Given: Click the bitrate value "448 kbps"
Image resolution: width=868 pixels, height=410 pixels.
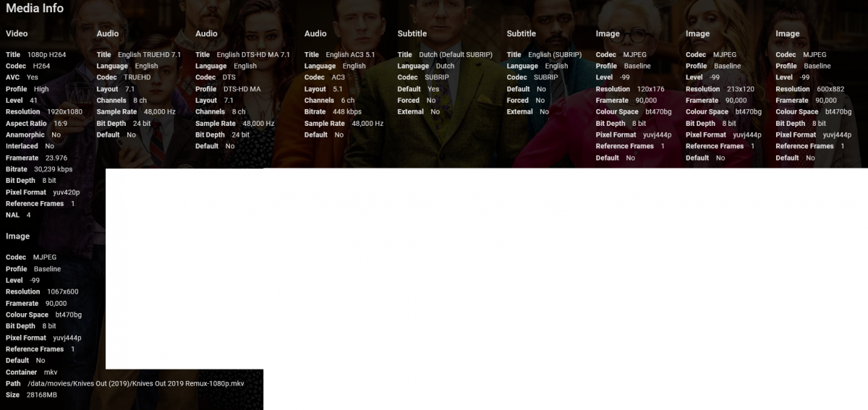Looking at the screenshot, I should (x=347, y=112).
